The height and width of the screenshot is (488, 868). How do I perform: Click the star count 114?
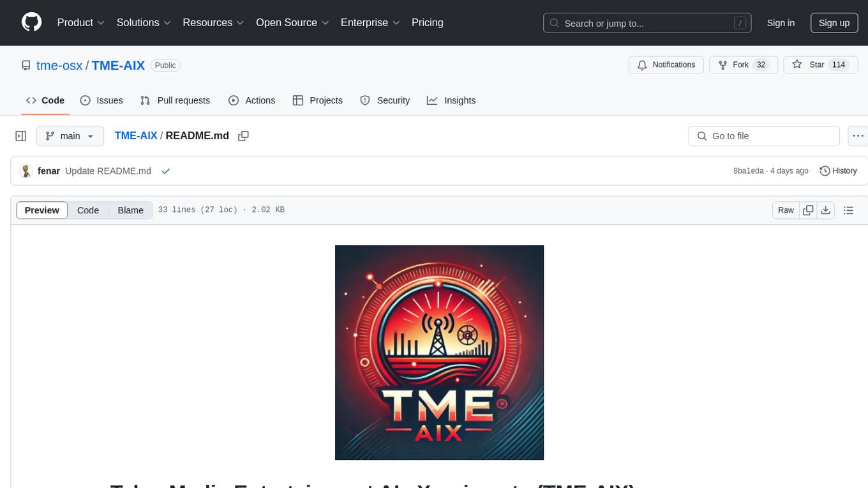pyautogui.click(x=839, y=65)
